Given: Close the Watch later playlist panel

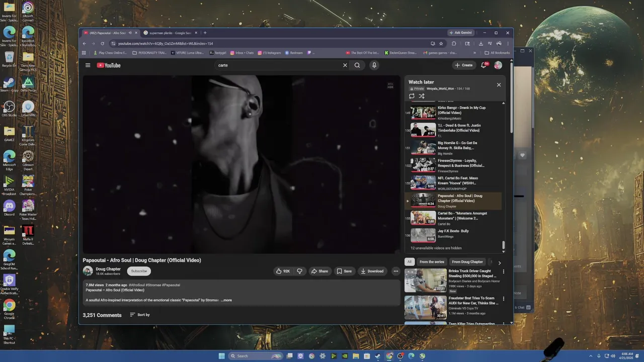Looking at the screenshot, I should click(x=499, y=84).
